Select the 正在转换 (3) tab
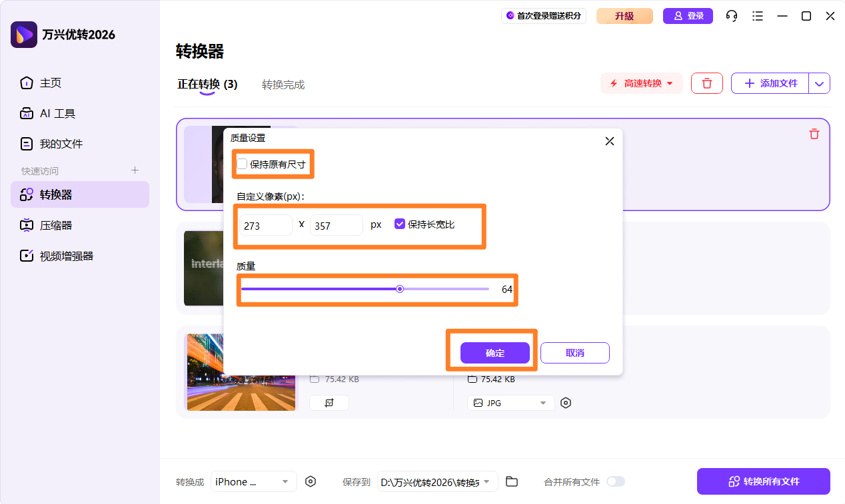845x504 pixels. [x=207, y=85]
